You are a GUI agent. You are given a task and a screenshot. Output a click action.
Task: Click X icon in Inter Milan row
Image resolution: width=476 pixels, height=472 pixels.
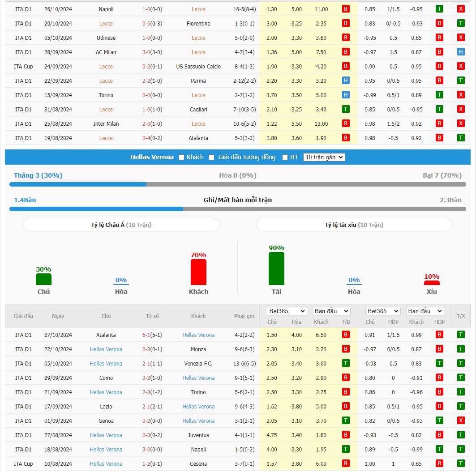461,123
